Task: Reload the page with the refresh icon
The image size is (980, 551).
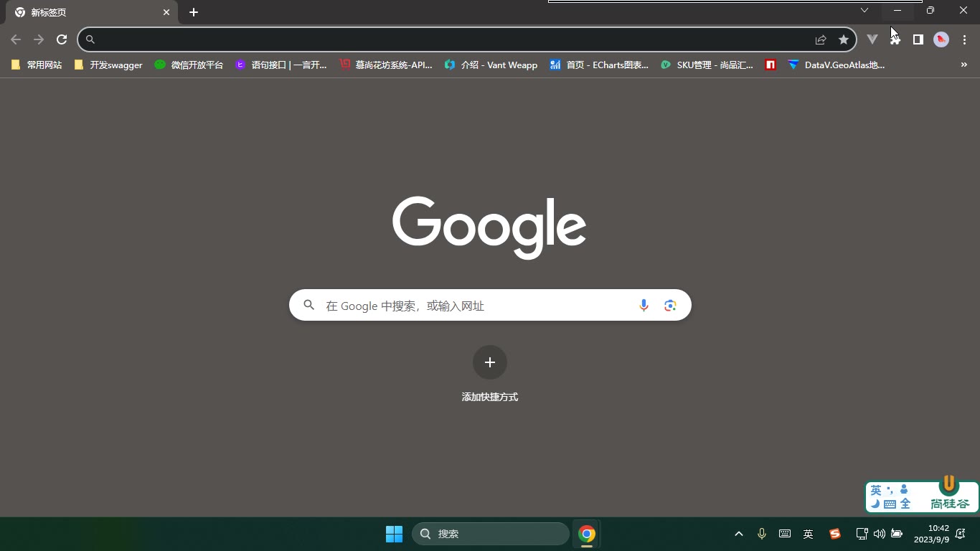Action: click(62, 39)
